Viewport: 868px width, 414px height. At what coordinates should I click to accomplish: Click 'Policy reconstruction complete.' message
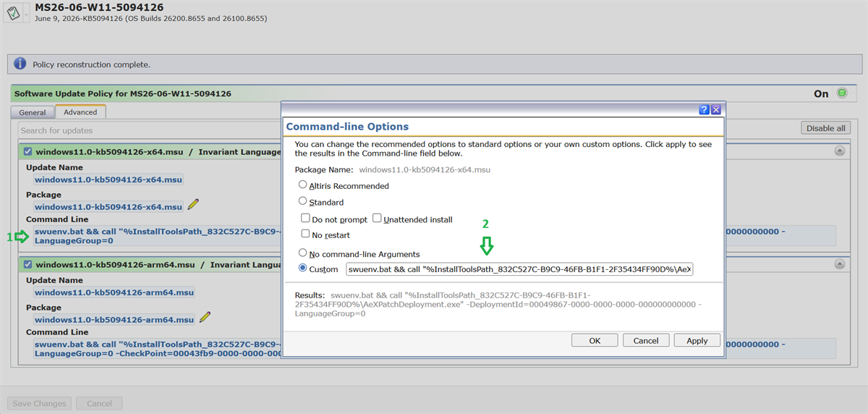click(91, 64)
